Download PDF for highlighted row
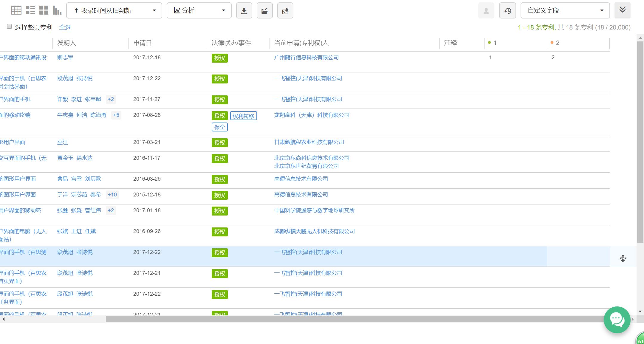644x344 pixels. pos(623,258)
